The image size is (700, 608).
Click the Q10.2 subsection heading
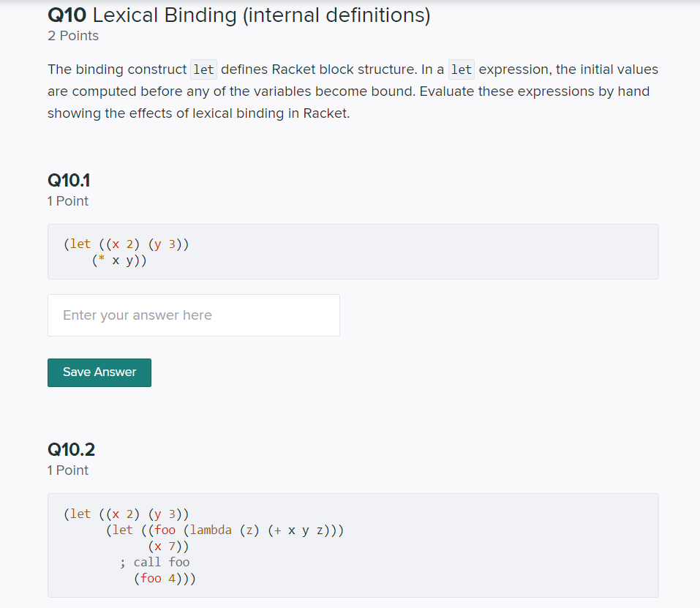point(71,449)
